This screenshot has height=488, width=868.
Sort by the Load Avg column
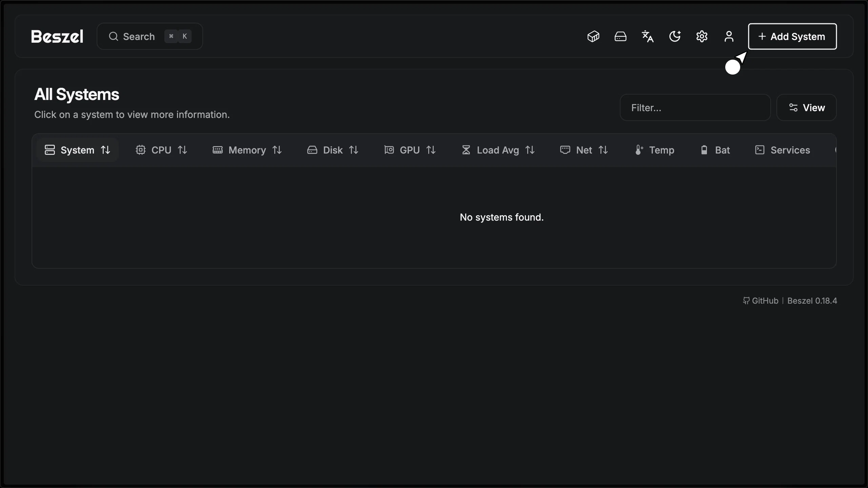(x=498, y=150)
